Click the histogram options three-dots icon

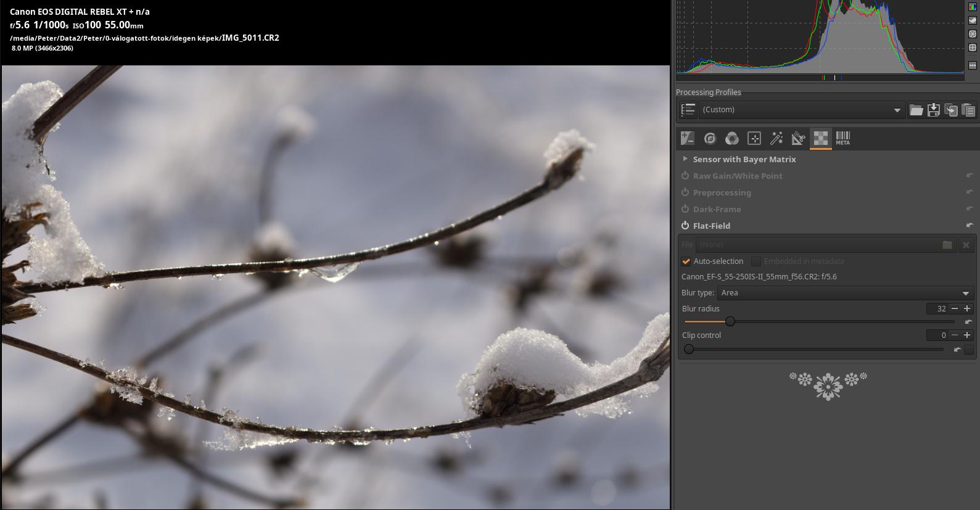(x=973, y=65)
